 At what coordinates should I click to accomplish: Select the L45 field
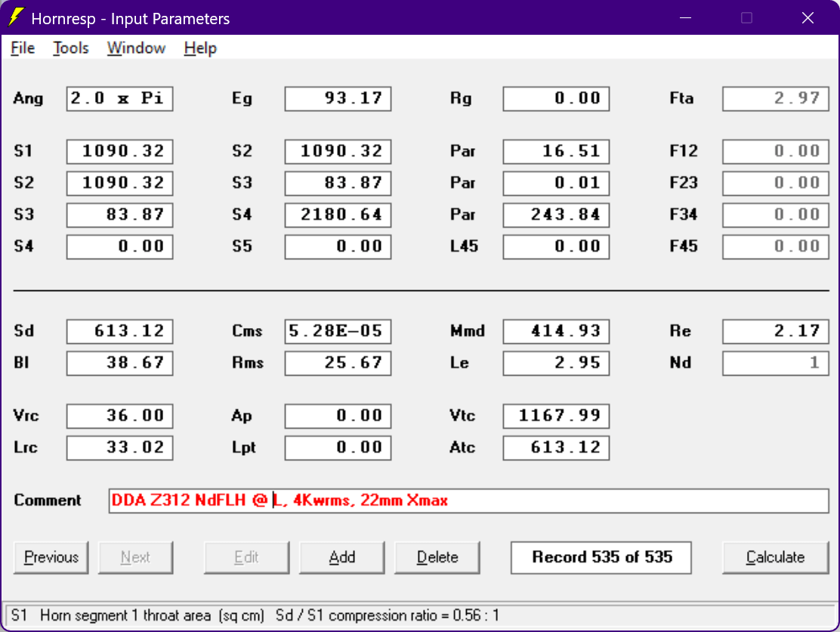[556, 246]
